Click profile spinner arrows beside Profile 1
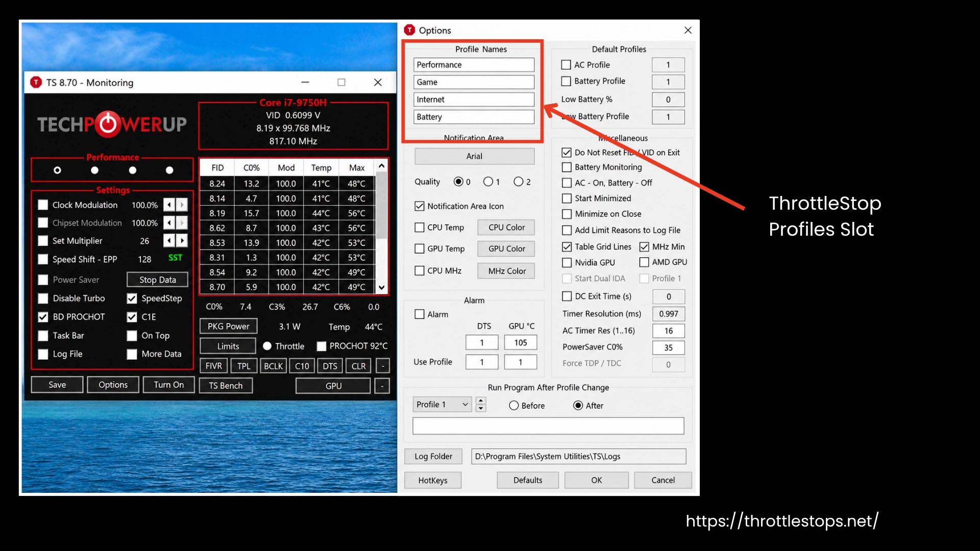The image size is (980, 551). pyautogui.click(x=481, y=405)
